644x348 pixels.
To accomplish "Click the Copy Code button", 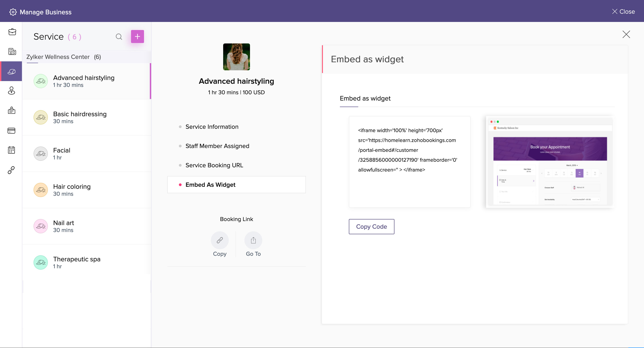I will point(371,227).
